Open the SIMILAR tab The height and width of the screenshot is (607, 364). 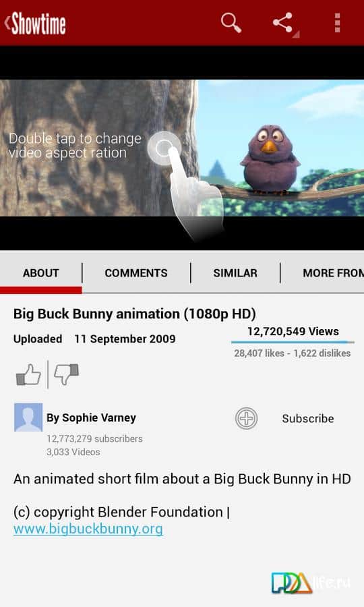click(x=235, y=273)
